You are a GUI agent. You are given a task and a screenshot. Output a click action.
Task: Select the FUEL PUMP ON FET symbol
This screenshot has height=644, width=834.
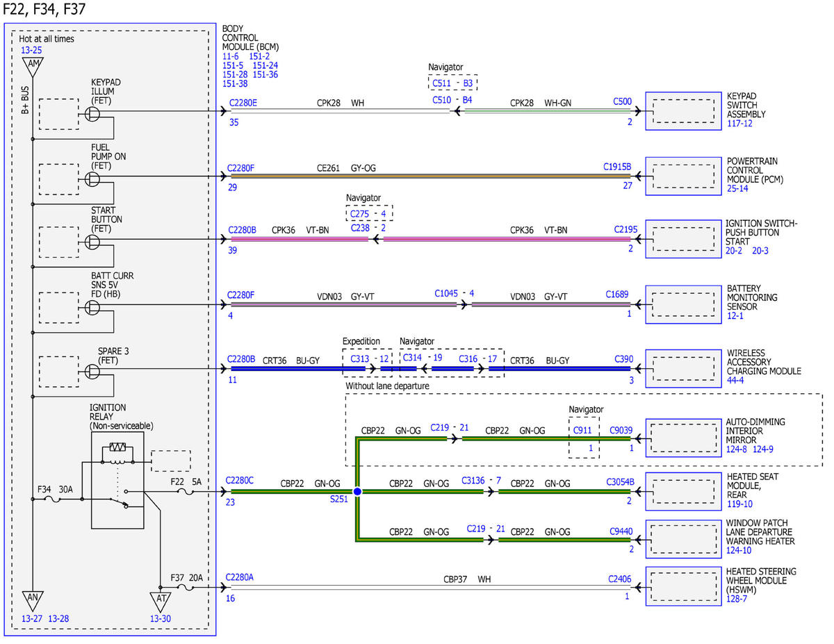tap(92, 179)
